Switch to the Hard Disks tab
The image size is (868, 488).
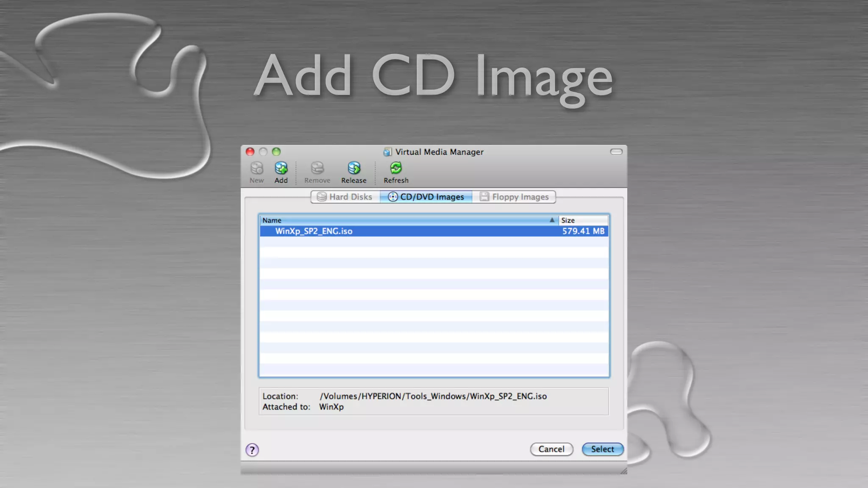pyautogui.click(x=345, y=197)
